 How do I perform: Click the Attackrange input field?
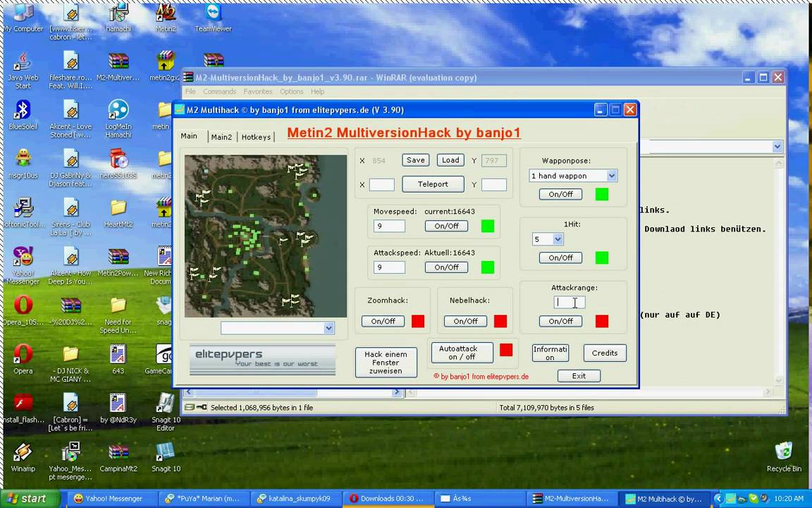pyautogui.click(x=569, y=302)
